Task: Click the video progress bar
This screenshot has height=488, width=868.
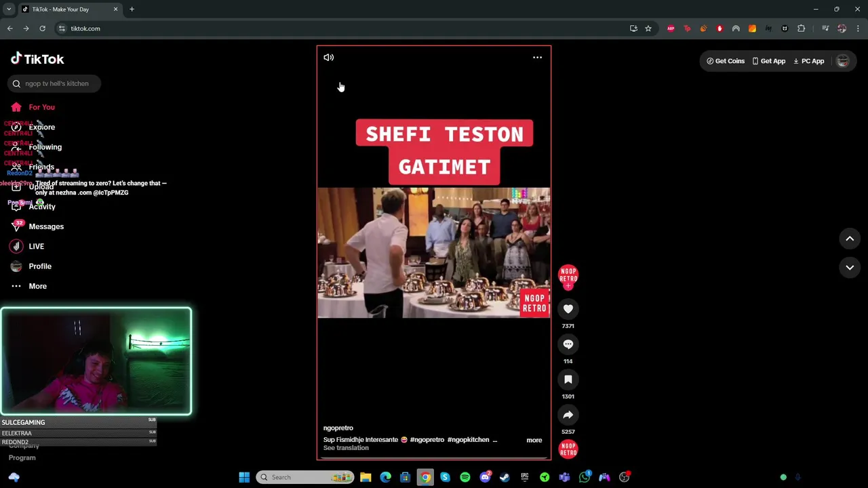Action: (434, 457)
